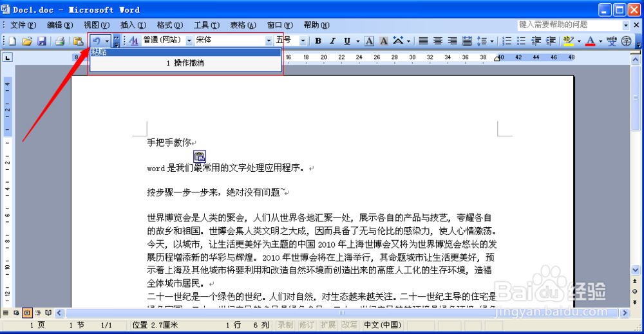Click the Paste clipboard toolbar icon
This screenshot has height=334, width=644.
[x=79, y=41]
